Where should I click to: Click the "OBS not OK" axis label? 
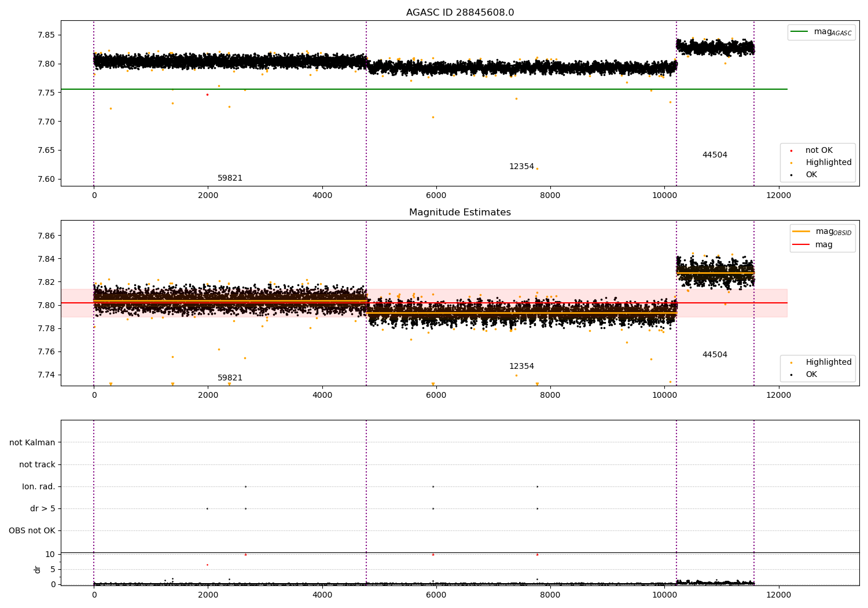click(32, 531)
